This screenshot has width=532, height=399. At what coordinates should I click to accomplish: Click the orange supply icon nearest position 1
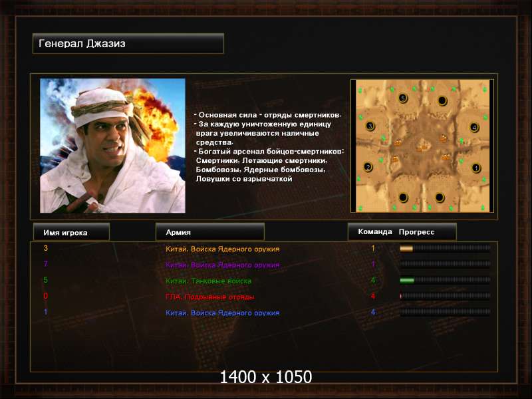click(x=446, y=157)
